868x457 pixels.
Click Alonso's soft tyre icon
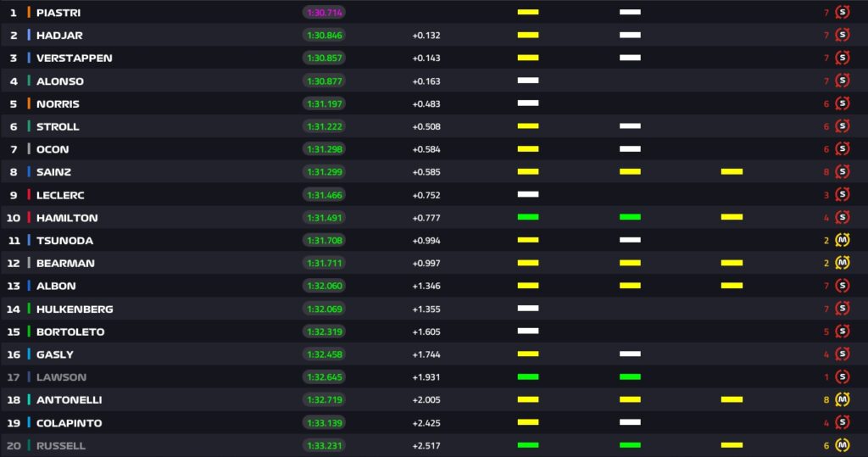(x=842, y=81)
